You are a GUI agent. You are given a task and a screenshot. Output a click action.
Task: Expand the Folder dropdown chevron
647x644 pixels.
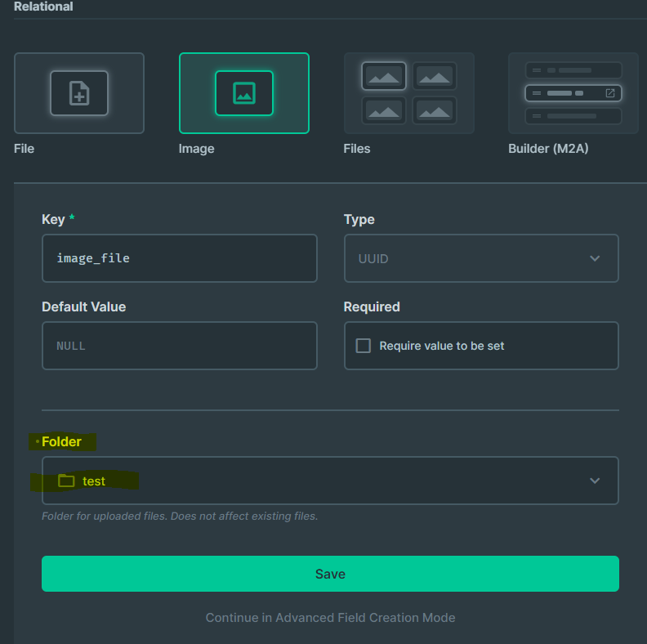595,481
